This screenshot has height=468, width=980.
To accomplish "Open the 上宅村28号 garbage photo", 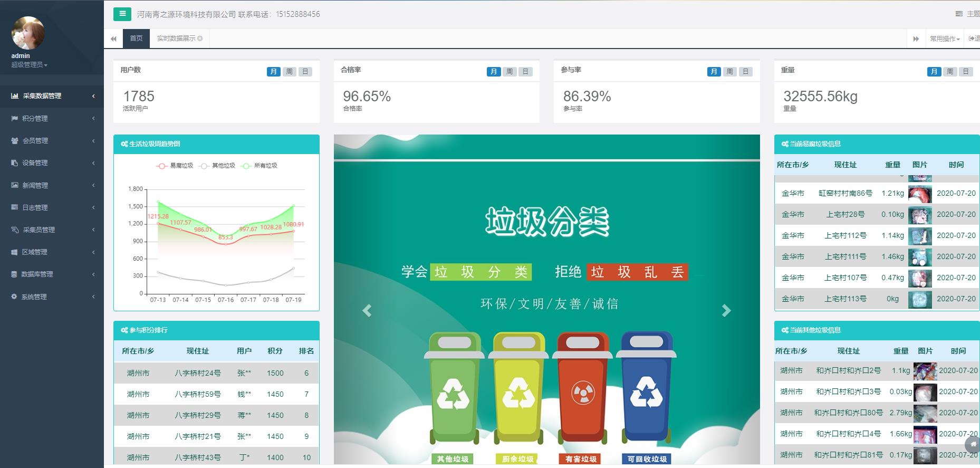I will [920, 215].
